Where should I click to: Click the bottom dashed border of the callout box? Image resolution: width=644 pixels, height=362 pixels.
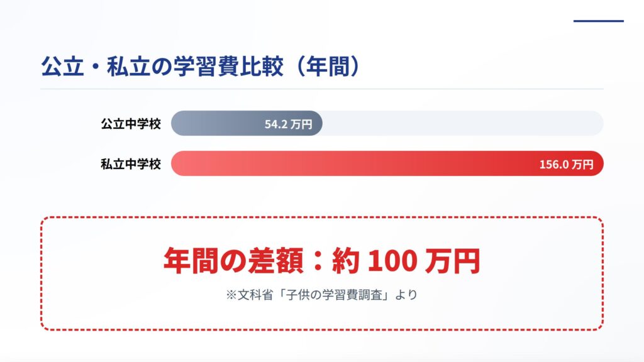coord(321,329)
